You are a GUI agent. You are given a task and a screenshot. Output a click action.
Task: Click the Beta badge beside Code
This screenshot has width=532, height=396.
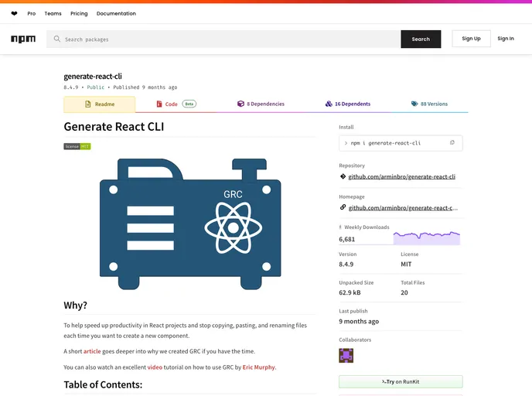[x=189, y=104]
